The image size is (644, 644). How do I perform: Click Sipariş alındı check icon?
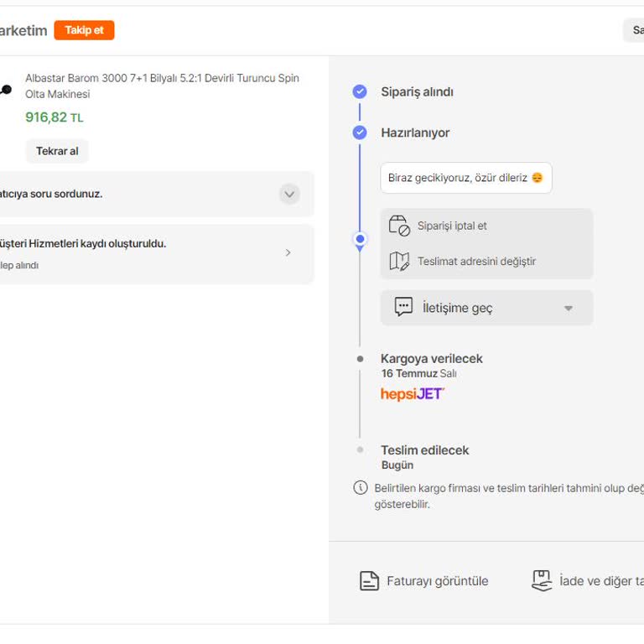point(360,91)
